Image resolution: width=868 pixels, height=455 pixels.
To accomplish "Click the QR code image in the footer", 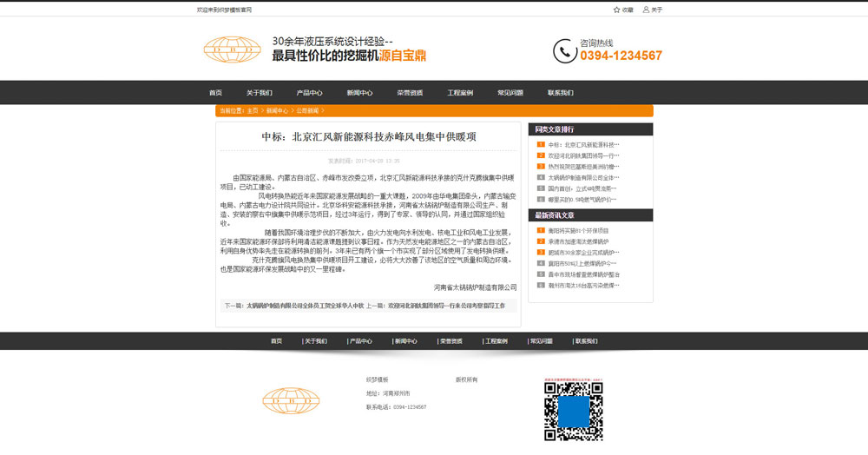I will click(573, 412).
